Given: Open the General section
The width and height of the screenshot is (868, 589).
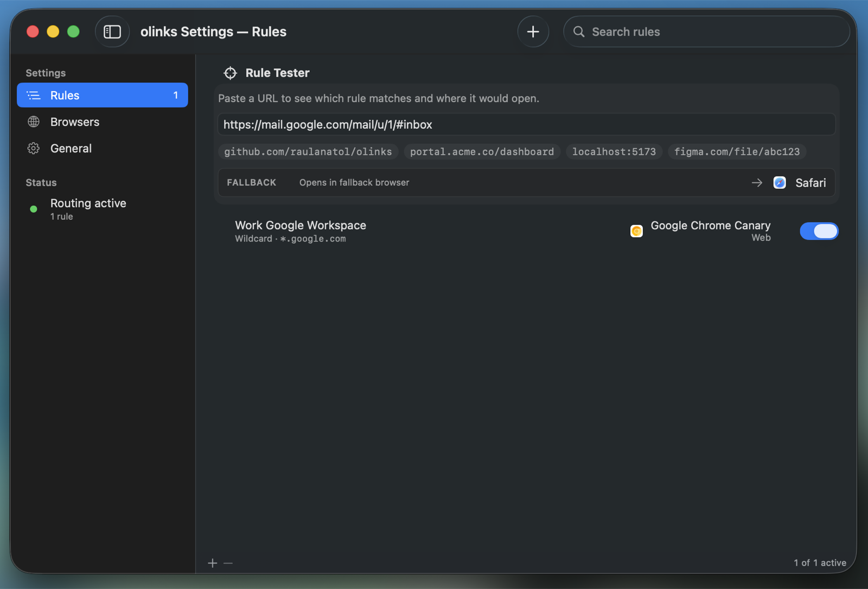Looking at the screenshot, I should click(x=103, y=148).
